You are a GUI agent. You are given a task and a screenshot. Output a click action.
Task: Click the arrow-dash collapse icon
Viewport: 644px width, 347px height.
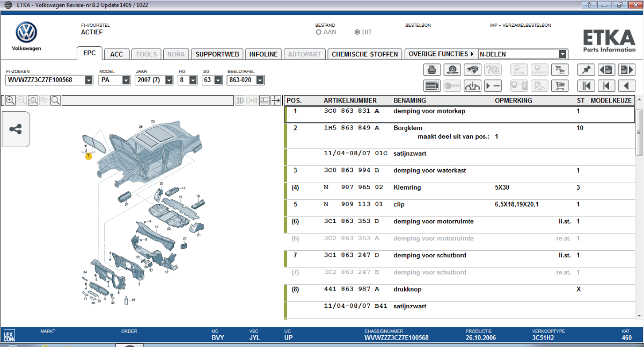493,86
